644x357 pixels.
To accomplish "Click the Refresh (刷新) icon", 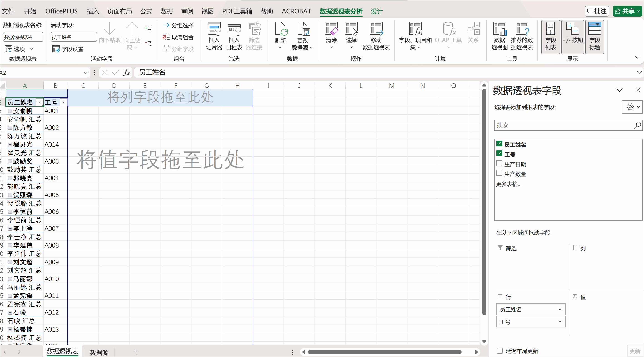I will click(x=280, y=29).
